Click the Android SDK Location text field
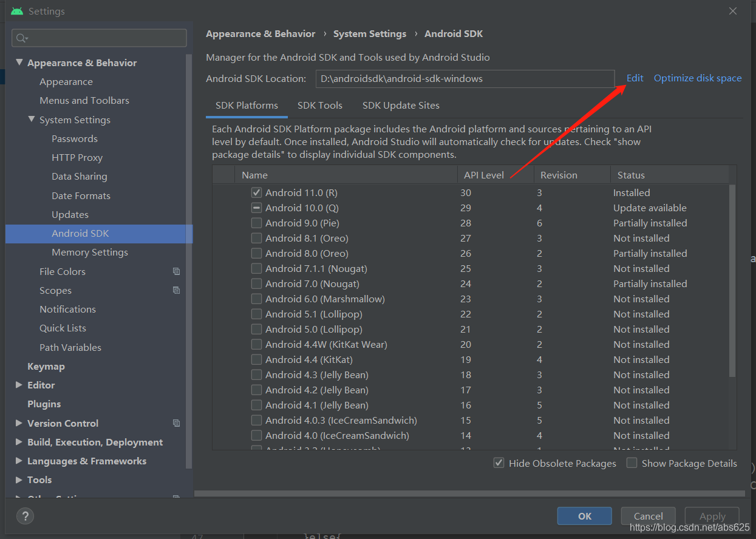The width and height of the screenshot is (756, 539). click(x=465, y=79)
